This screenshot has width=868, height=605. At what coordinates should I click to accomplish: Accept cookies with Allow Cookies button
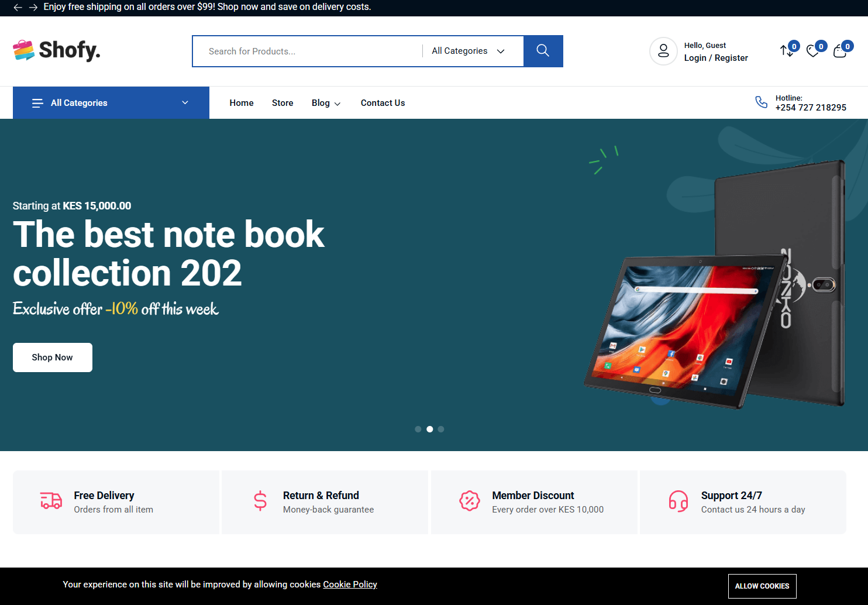(762, 586)
